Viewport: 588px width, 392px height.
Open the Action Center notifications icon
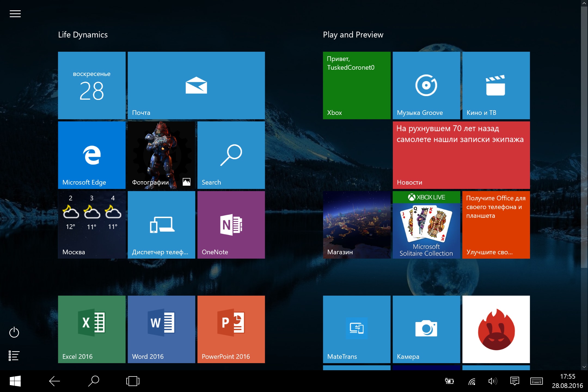[515, 381]
